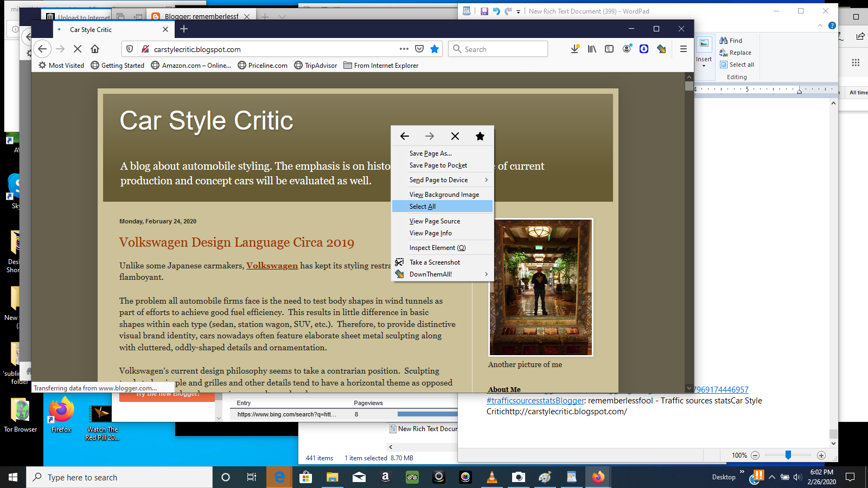Image resolution: width=868 pixels, height=488 pixels.
Task: Open Getting Started bookmark
Action: (x=118, y=66)
